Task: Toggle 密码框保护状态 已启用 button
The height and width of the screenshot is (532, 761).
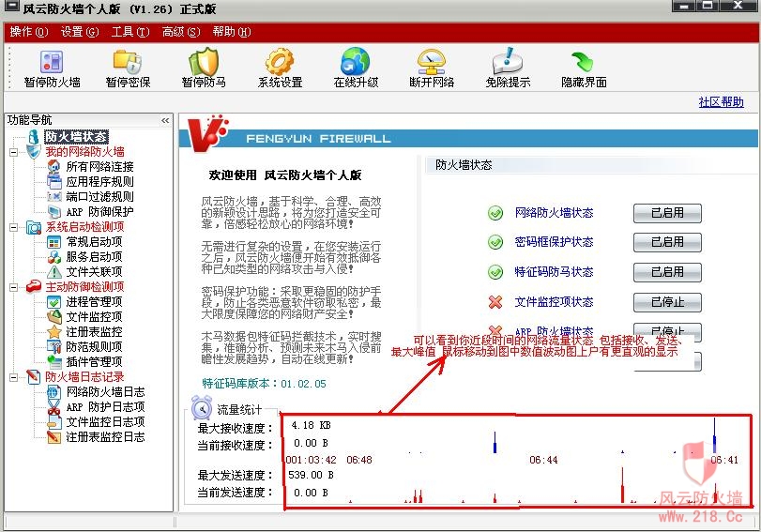Action: click(667, 243)
